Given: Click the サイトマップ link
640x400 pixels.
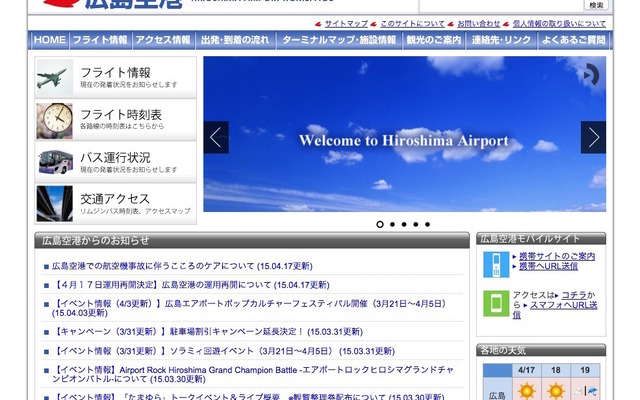Looking at the screenshot, I should [346, 24].
